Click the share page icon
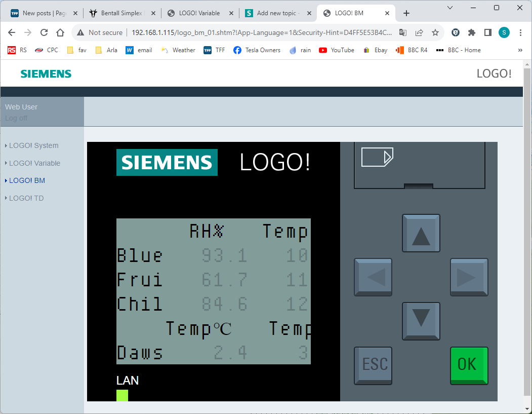The width and height of the screenshot is (532, 414). pos(419,32)
